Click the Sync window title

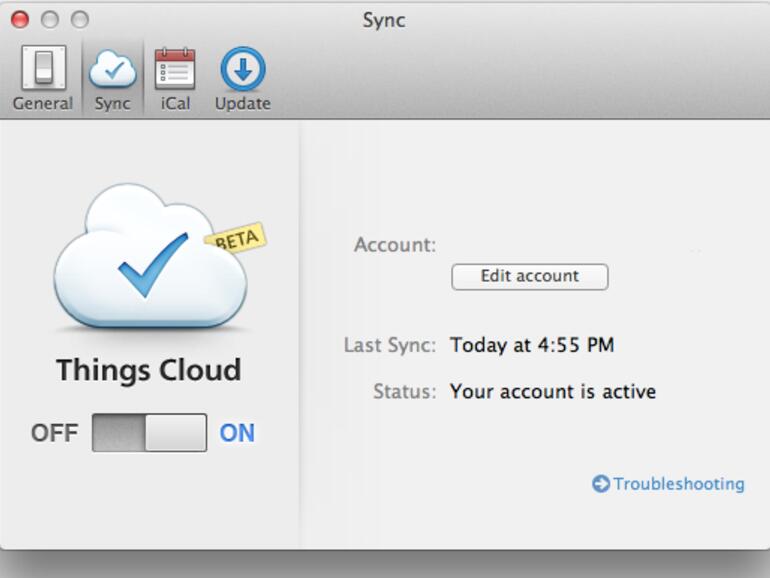(x=385, y=20)
